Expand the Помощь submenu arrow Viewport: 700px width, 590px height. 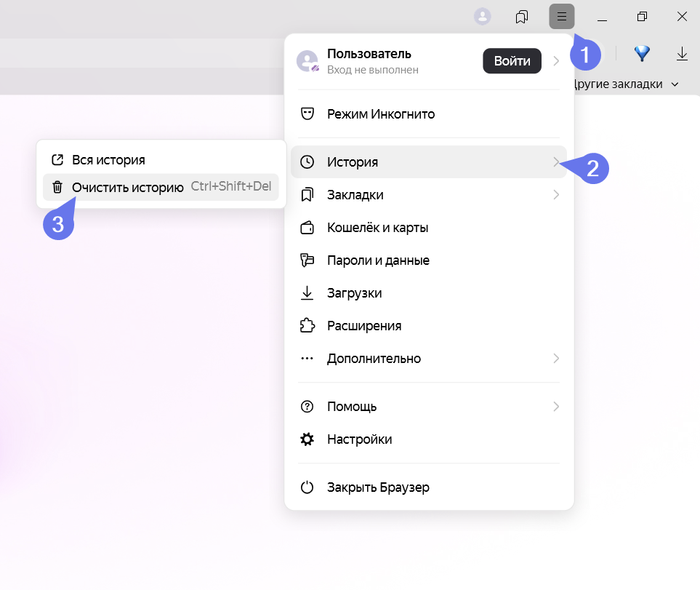[556, 407]
